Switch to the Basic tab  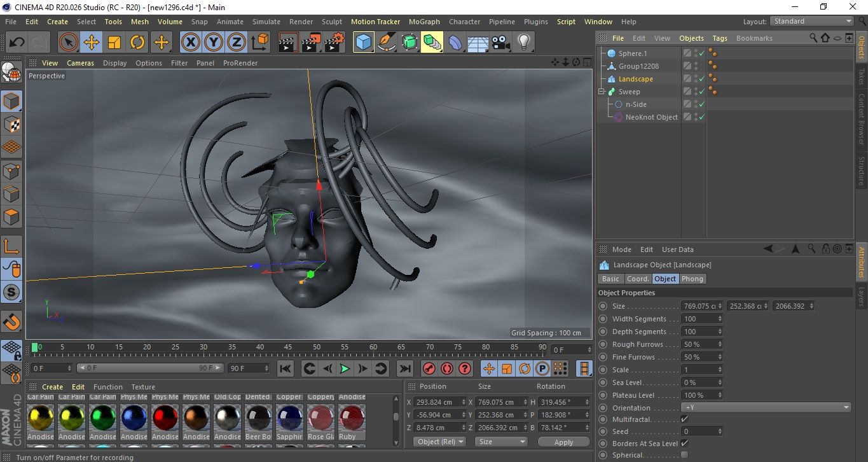(x=610, y=279)
